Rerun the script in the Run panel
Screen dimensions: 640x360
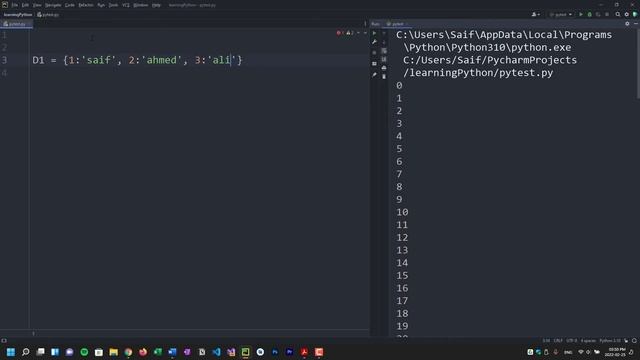point(374,33)
